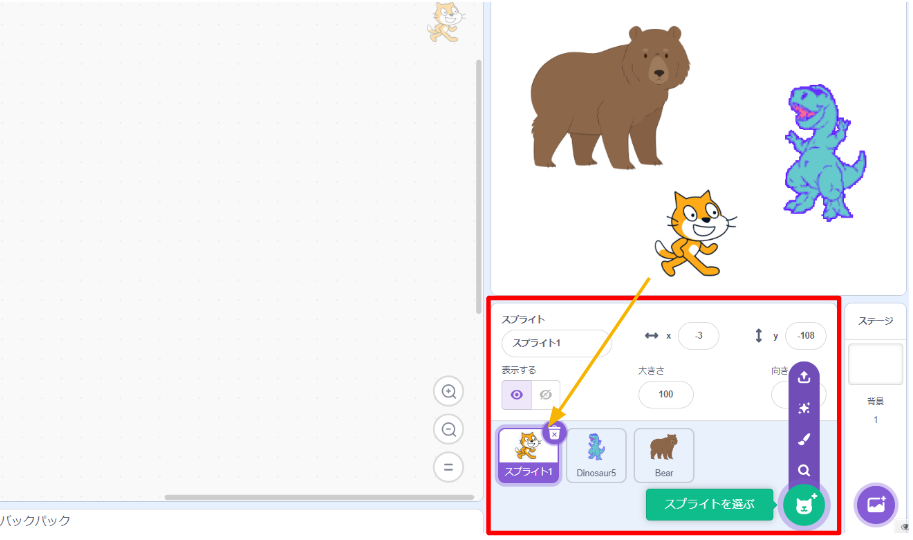Screen dimensions: 913x540
Task: Click the スプライト heading label
Action: pos(523,319)
